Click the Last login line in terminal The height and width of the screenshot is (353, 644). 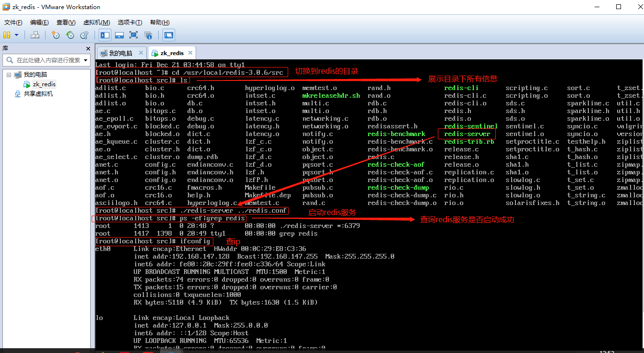click(170, 65)
